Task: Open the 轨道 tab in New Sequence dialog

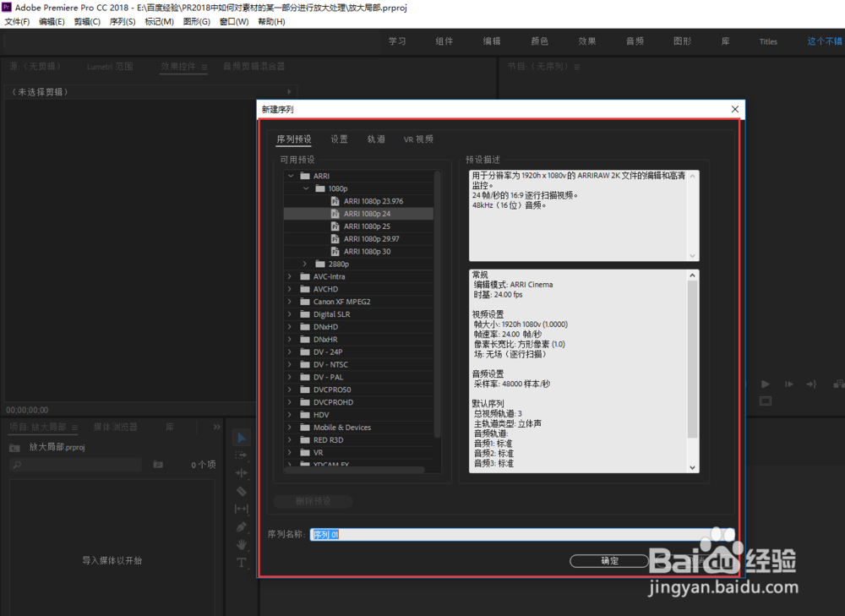Action: (376, 139)
